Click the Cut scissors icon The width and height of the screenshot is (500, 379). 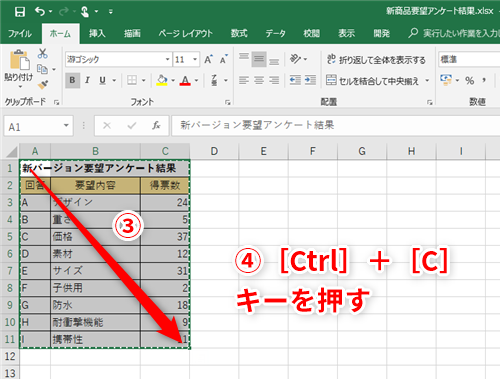pyautogui.click(x=42, y=53)
